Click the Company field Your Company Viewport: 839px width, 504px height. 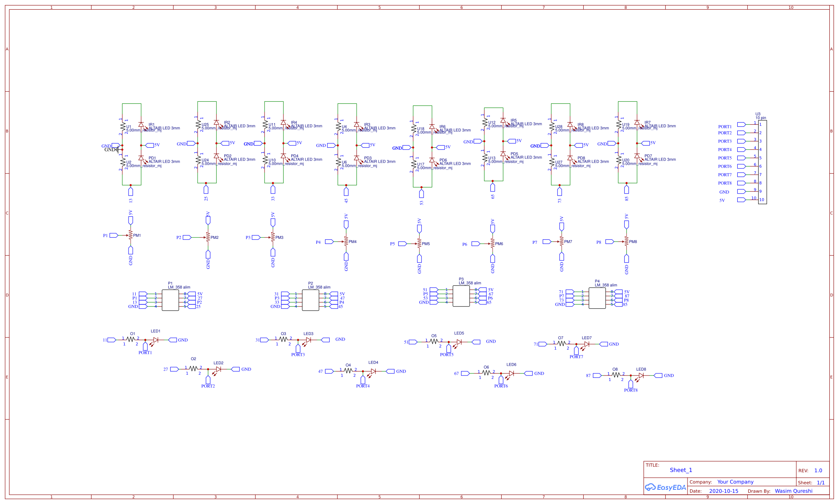(735, 481)
